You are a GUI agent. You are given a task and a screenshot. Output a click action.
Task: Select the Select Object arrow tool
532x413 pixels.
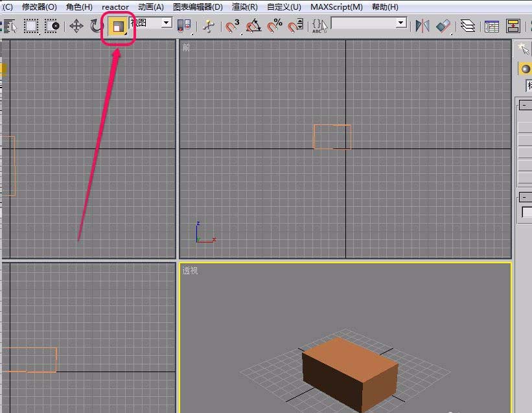tap(10, 26)
